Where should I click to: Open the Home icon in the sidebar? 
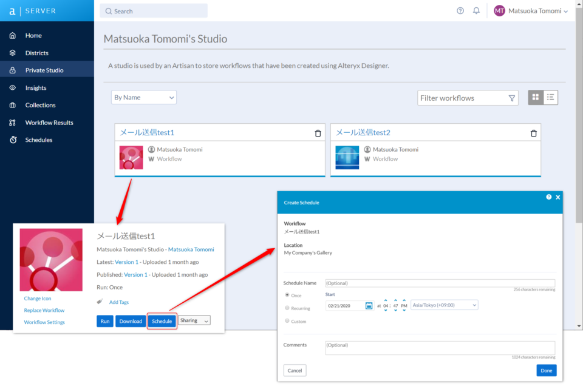(13, 35)
